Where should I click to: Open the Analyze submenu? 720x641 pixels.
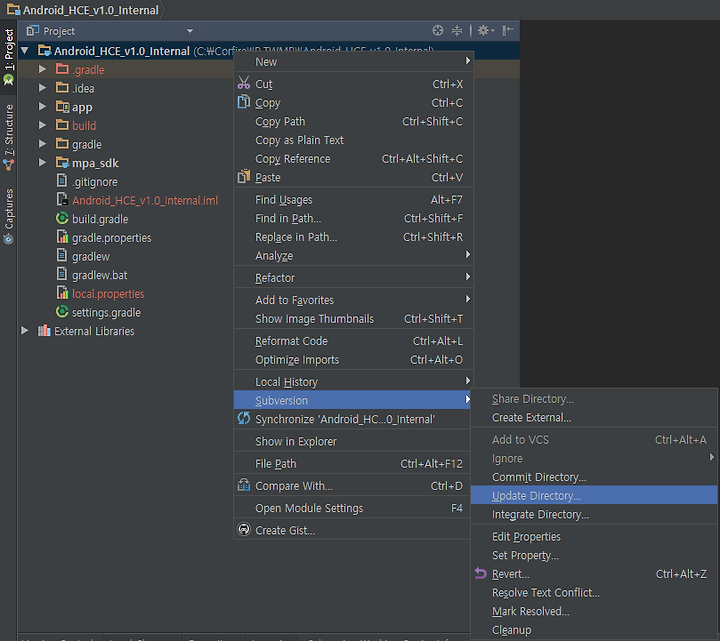click(x=353, y=255)
